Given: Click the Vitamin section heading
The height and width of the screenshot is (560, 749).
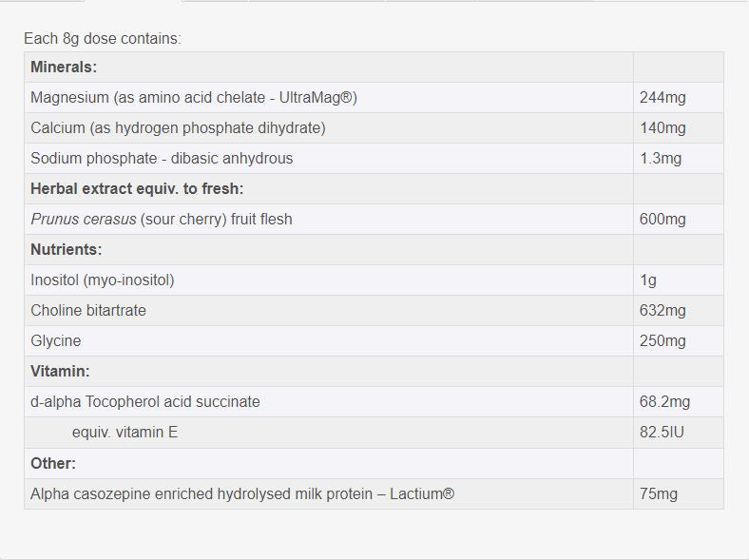Looking at the screenshot, I should 60,371.
